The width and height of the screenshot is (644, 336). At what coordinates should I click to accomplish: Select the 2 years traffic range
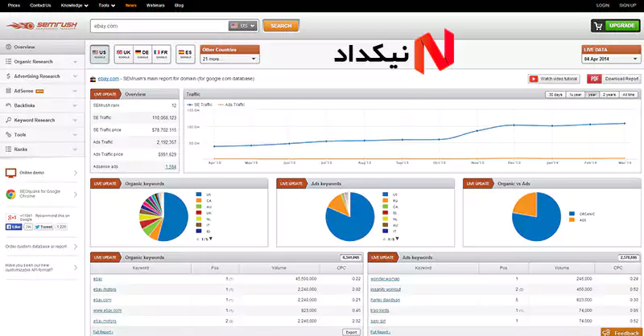pyautogui.click(x=609, y=94)
